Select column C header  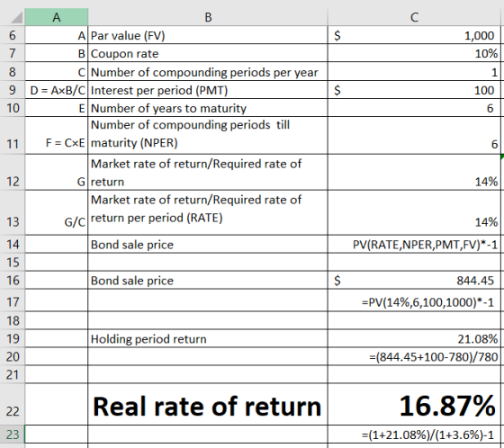click(414, 17)
